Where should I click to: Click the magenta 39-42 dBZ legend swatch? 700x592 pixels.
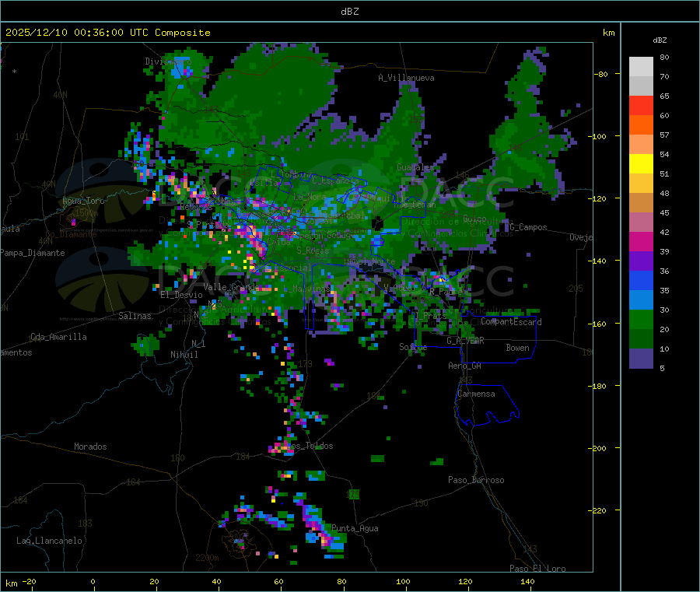pos(641,241)
